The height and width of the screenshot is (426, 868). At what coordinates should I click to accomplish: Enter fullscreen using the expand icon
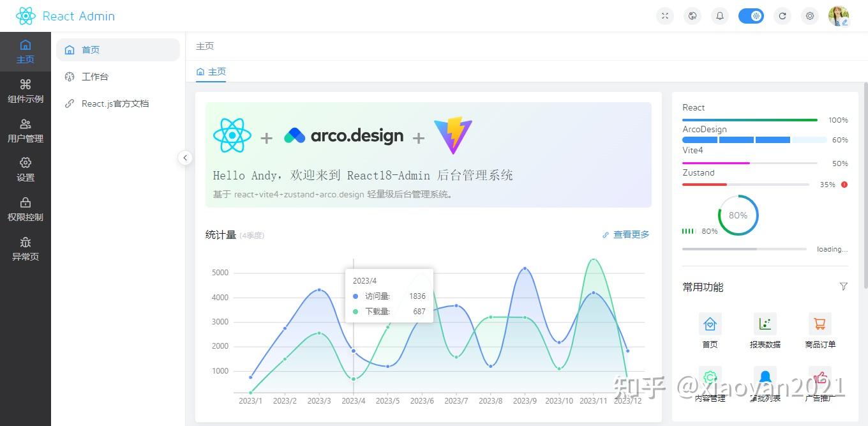(x=664, y=15)
